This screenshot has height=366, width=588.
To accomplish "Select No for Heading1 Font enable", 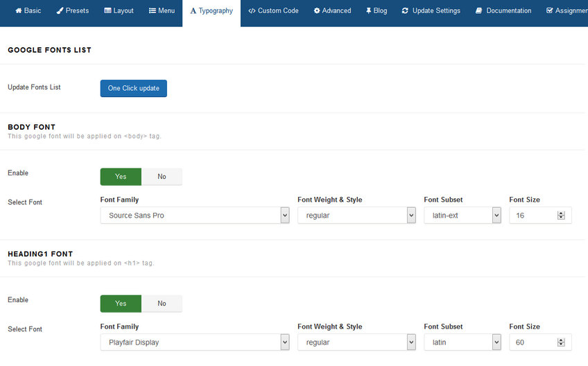I will (x=162, y=304).
